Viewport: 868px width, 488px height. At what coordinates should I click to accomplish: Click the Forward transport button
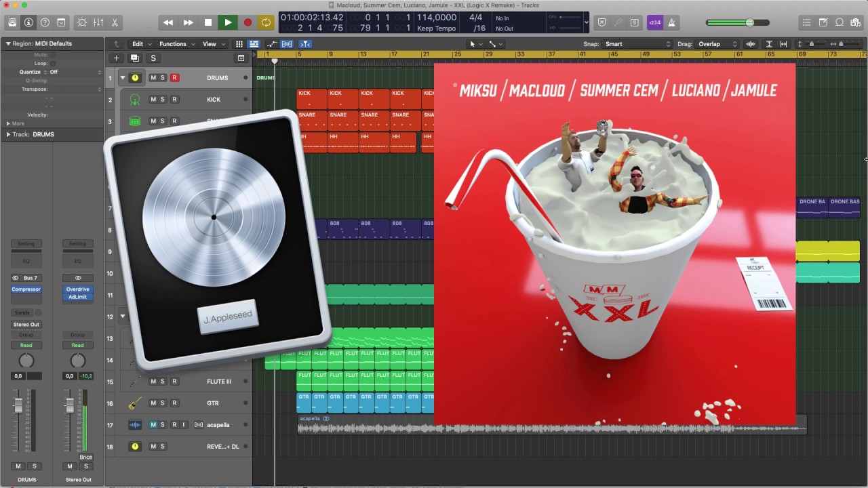188,22
